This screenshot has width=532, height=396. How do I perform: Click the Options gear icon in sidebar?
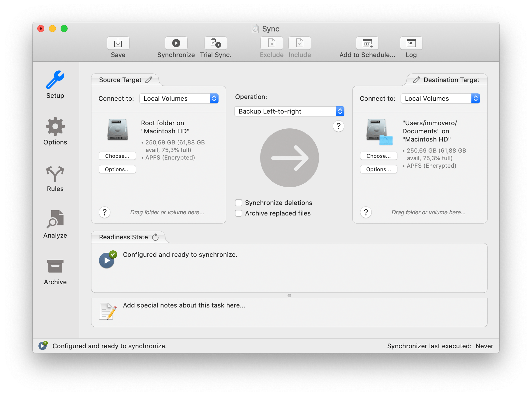pos(55,126)
